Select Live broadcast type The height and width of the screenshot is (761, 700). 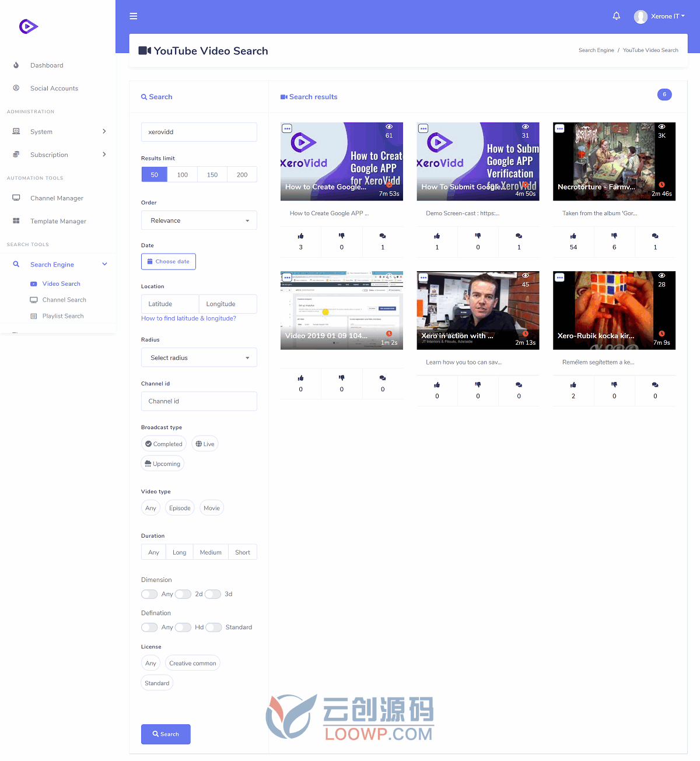[205, 444]
